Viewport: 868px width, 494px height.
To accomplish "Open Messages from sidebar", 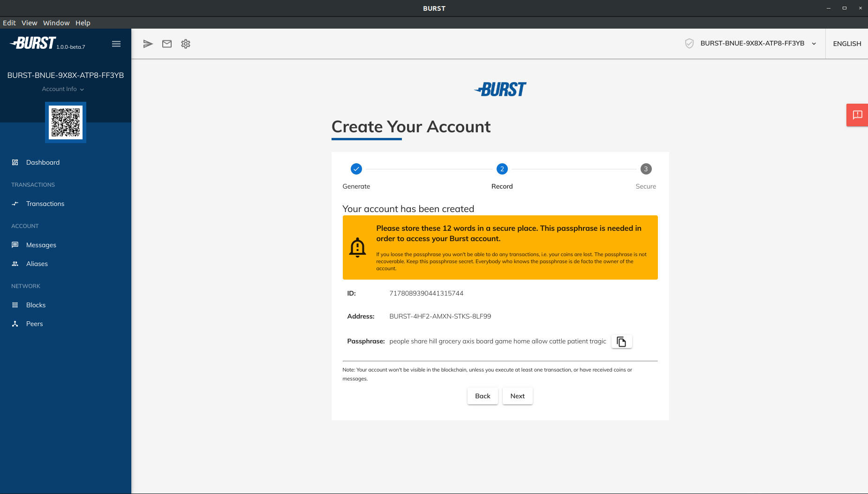I will pos(66,245).
